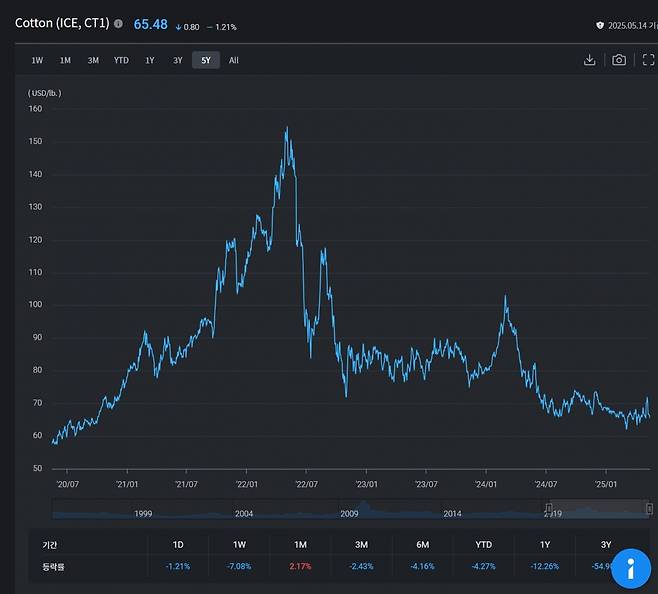Click the 1M return value 2.17%
The image size is (658, 594).
pos(300,567)
